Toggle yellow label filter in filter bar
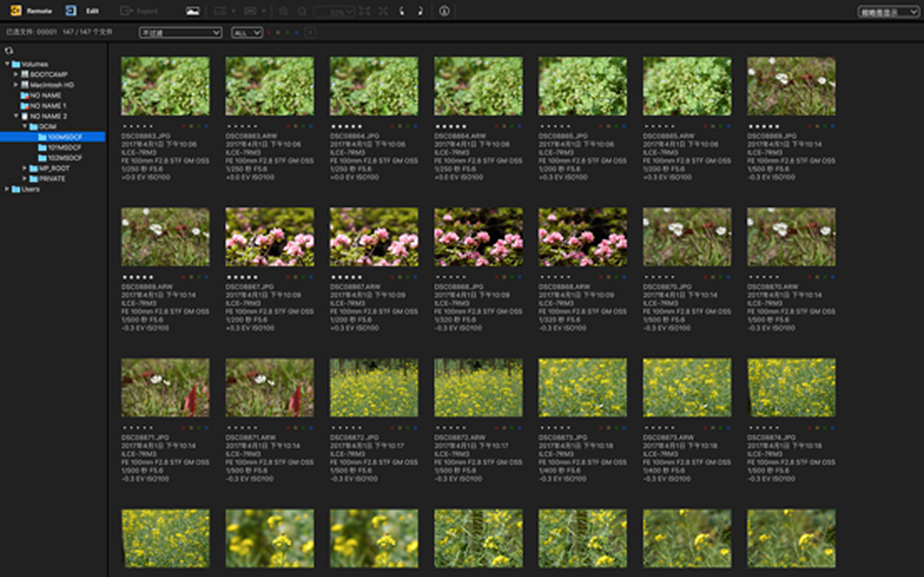Screen dimensions: 924x577 (278, 33)
